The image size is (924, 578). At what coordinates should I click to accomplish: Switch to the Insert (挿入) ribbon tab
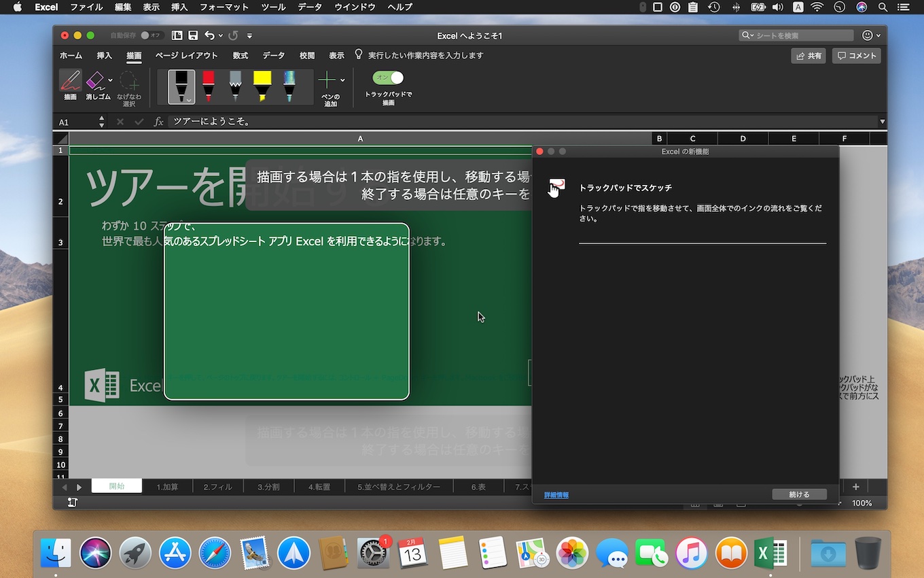coord(104,56)
